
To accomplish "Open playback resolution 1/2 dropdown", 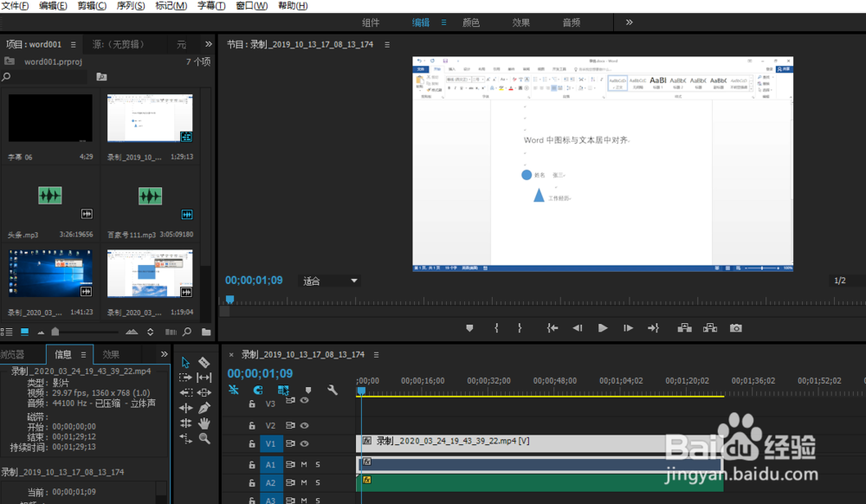I will coord(847,281).
